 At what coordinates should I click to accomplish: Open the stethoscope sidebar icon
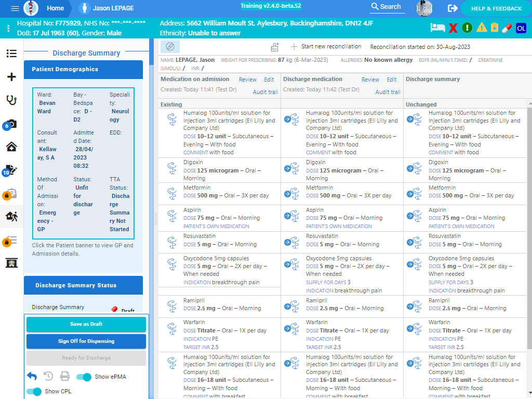point(11,100)
